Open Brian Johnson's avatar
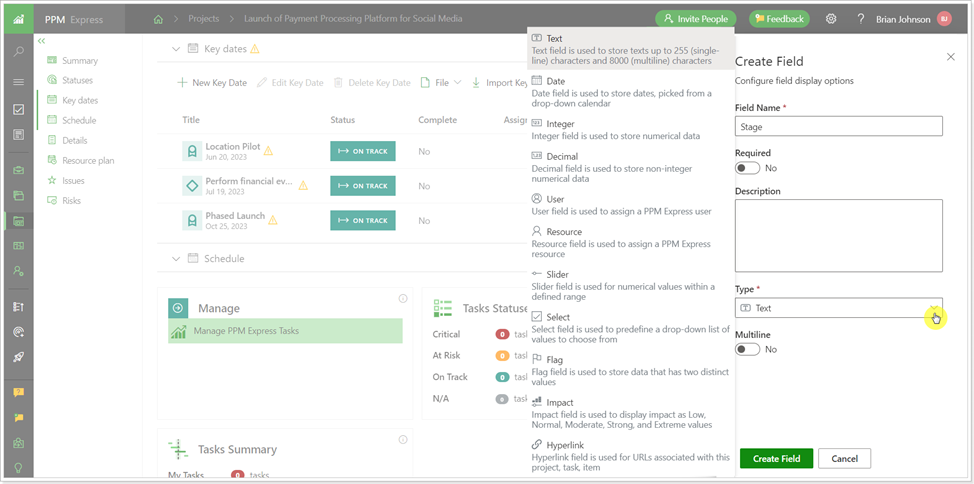The height and width of the screenshot is (484, 974). point(944,19)
